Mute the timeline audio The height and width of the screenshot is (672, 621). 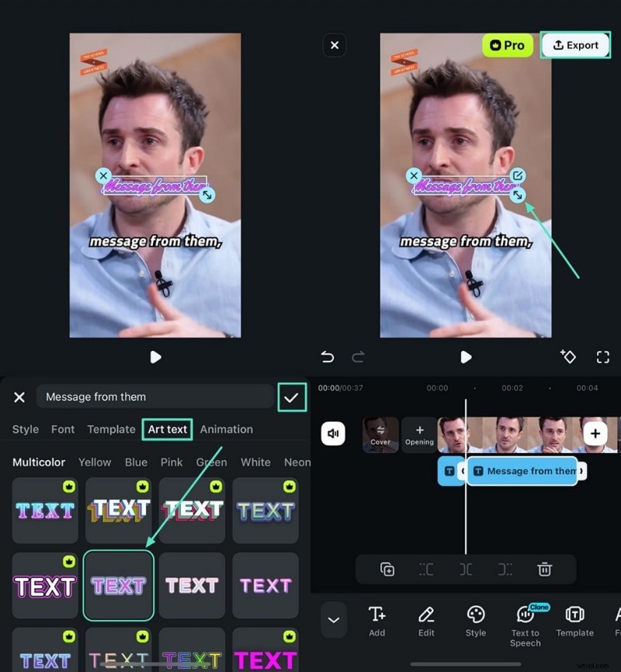332,434
